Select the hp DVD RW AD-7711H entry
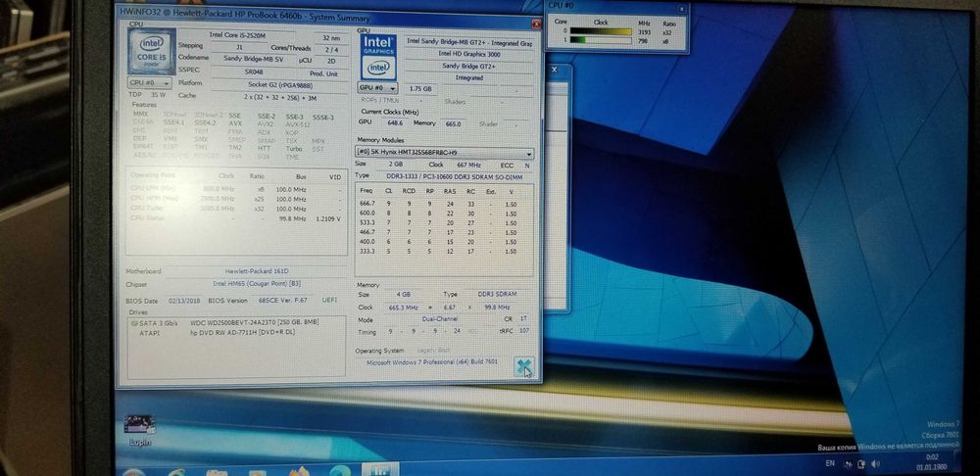The width and height of the screenshot is (980, 476). pyautogui.click(x=242, y=332)
